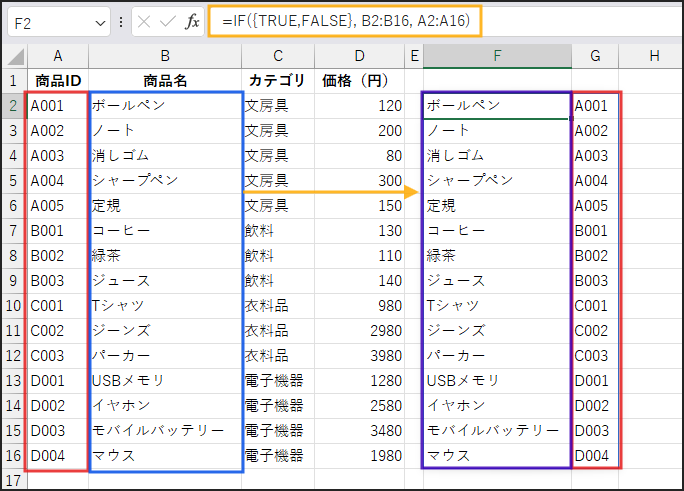Viewport: 684px width, 491px height.
Task: Select cell A7 containing B001
Action: [58, 231]
